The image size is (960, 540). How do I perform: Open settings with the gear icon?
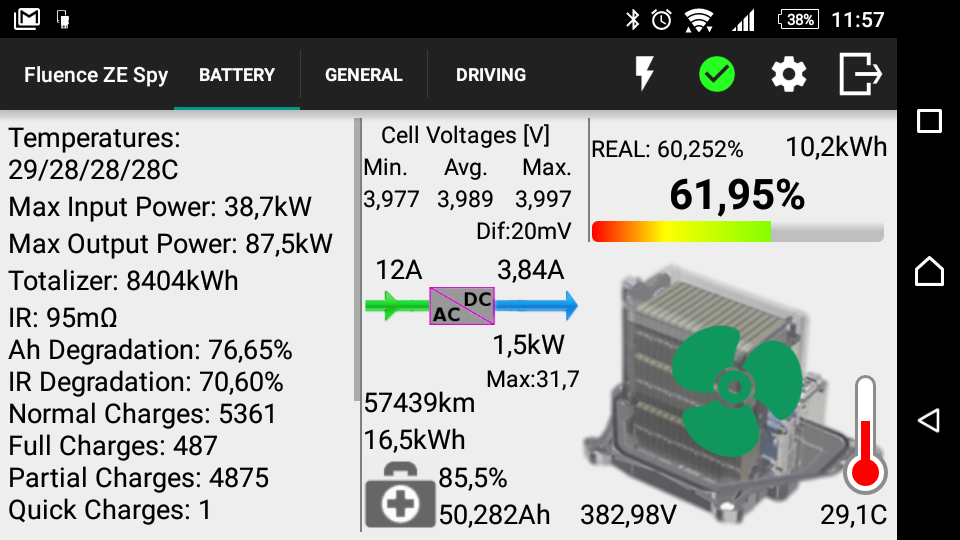(788, 75)
